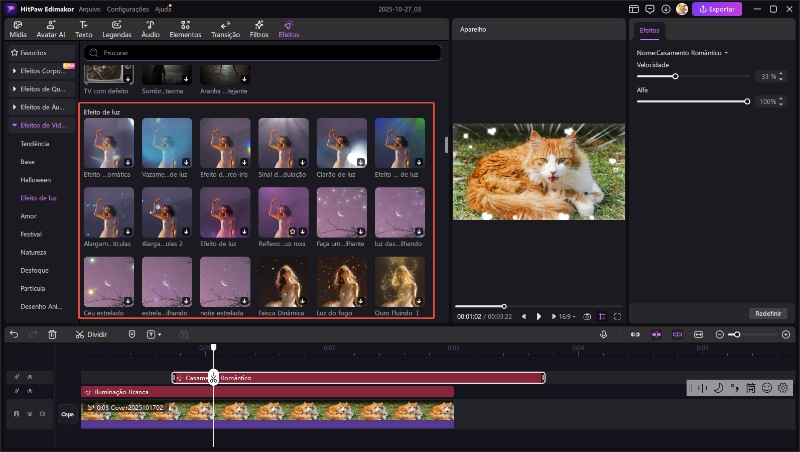Open the Transição panel
This screenshot has height=452, width=800.
tap(224, 28)
